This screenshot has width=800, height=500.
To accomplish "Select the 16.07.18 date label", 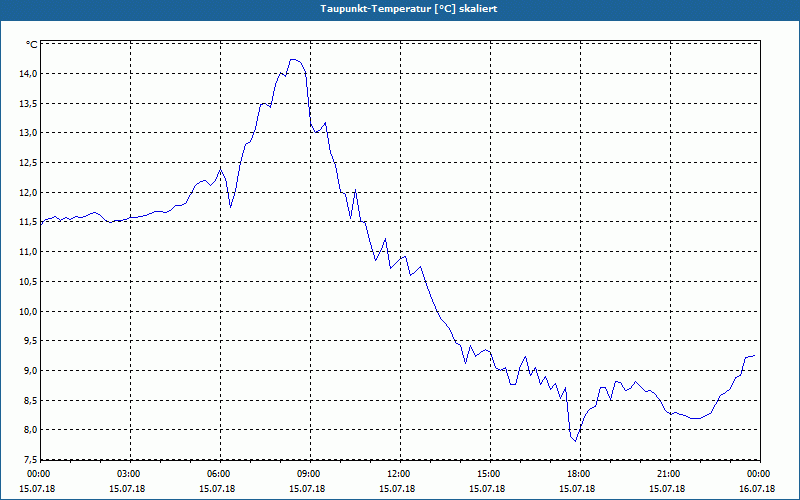I will pos(757,489).
